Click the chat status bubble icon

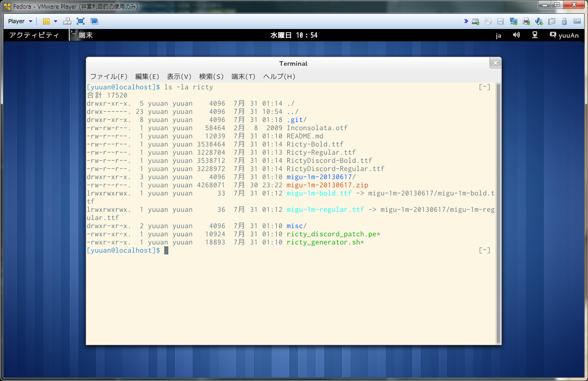[x=553, y=34]
